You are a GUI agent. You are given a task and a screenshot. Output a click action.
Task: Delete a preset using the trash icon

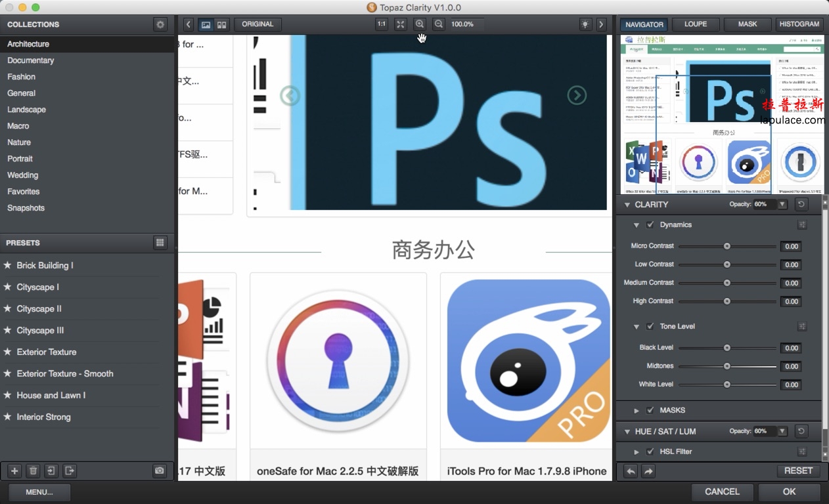(x=32, y=471)
